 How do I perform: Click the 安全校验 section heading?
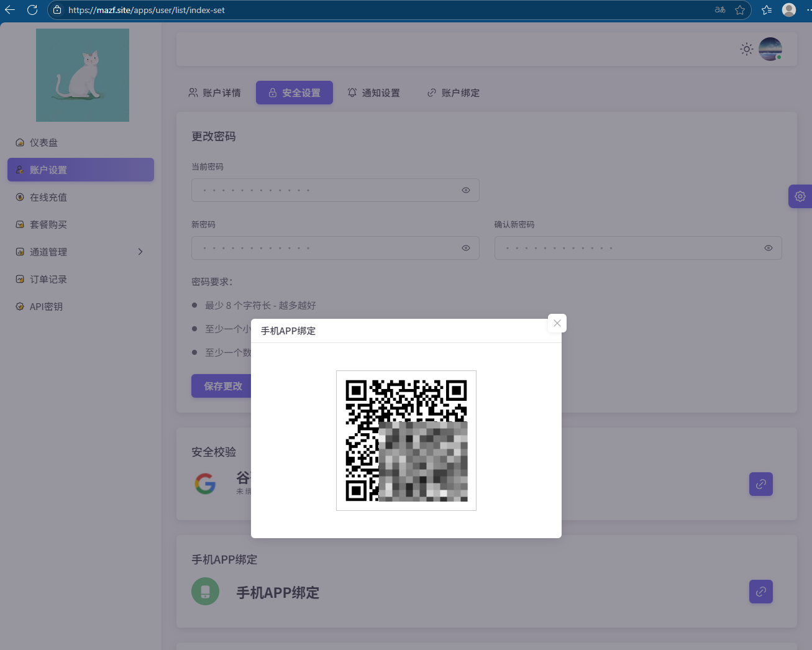[x=214, y=452]
